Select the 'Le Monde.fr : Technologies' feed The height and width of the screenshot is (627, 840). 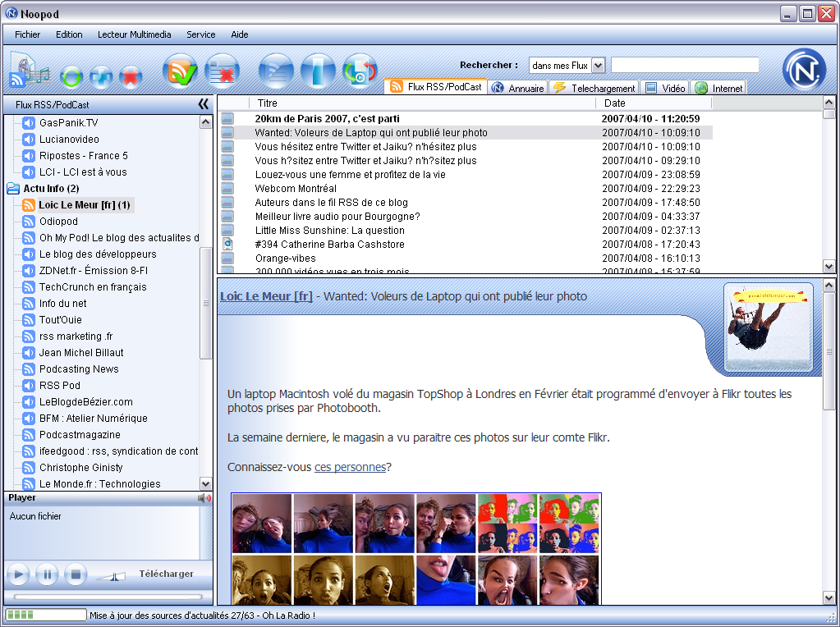pyautogui.click(x=99, y=484)
